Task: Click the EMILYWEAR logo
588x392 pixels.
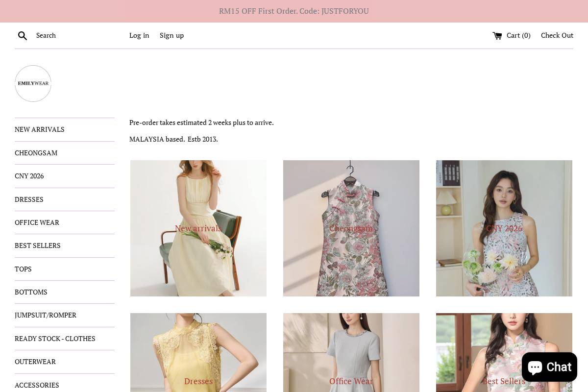Action: 33,83
